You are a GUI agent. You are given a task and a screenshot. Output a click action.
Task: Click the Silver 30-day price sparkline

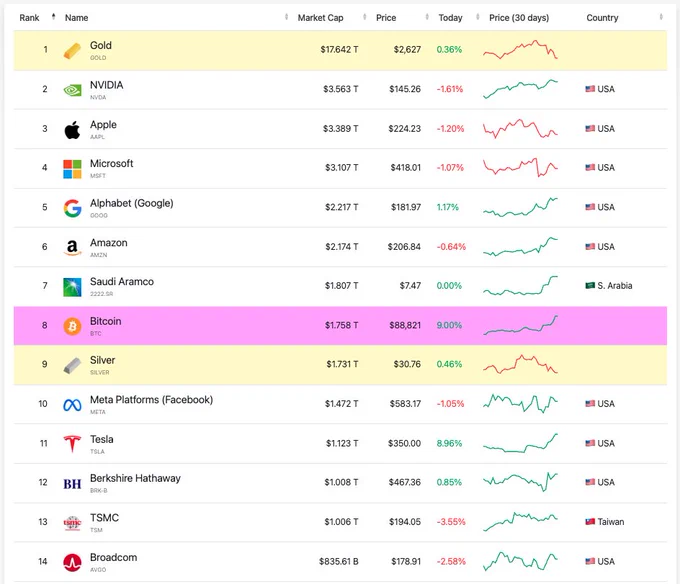[520, 364]
